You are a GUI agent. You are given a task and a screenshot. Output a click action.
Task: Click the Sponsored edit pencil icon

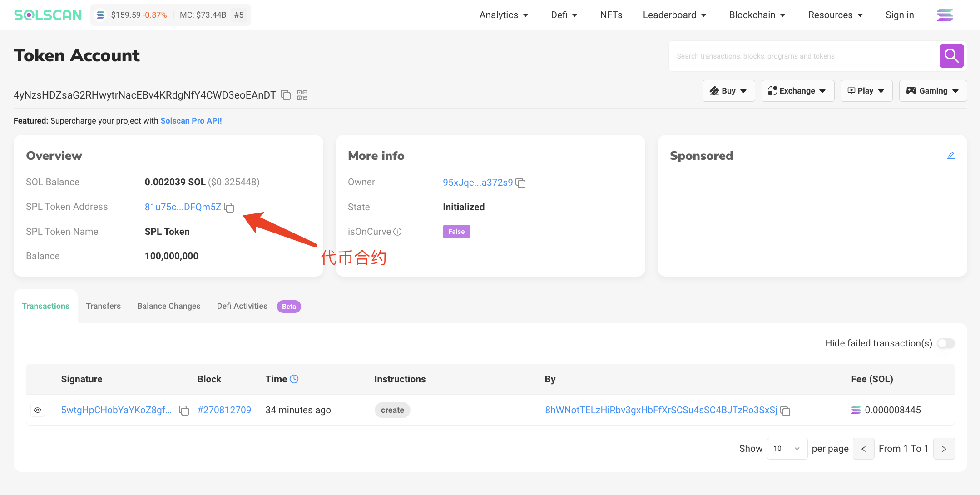951,155
